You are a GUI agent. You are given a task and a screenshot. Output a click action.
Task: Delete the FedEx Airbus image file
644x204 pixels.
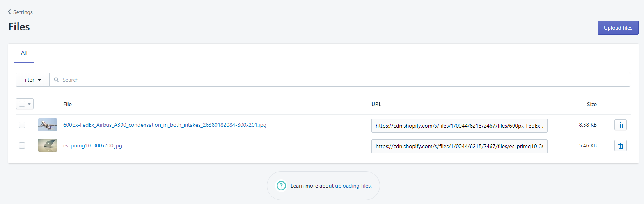(x=620, y=125)
